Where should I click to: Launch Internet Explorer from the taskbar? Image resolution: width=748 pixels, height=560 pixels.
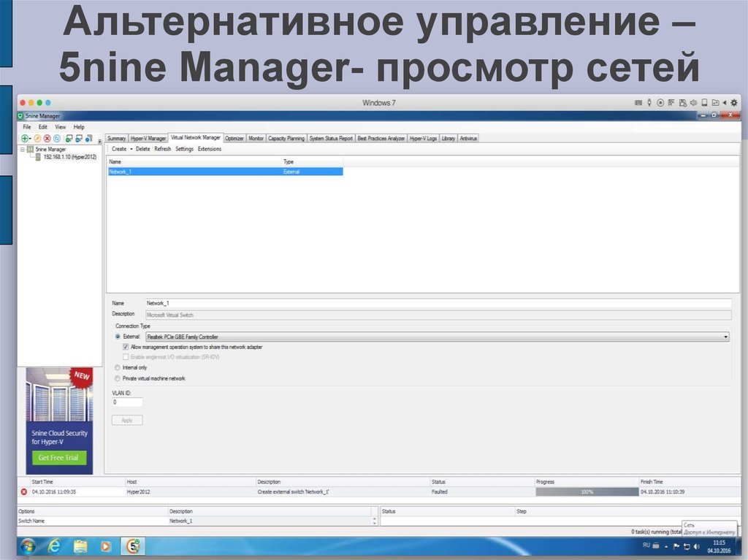[54, 546]
